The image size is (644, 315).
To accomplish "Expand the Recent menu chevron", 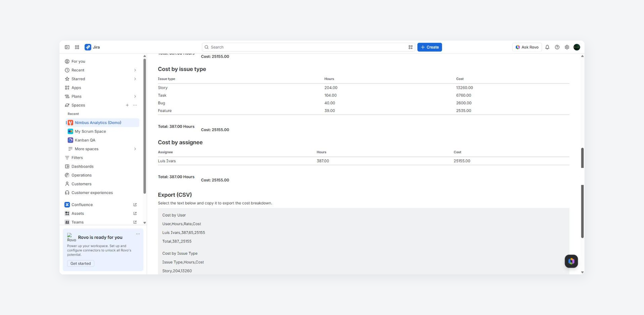I will coord(135,70).
